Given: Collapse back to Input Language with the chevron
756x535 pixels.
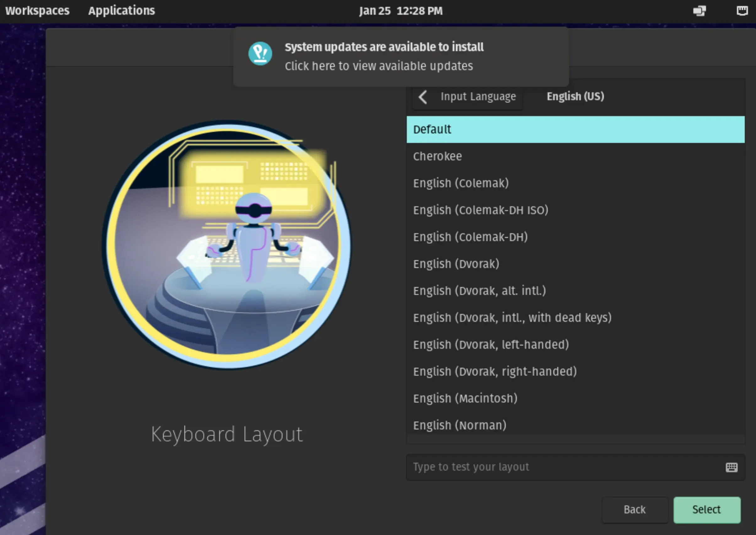Looking at the screenshot, I should 423,97.
